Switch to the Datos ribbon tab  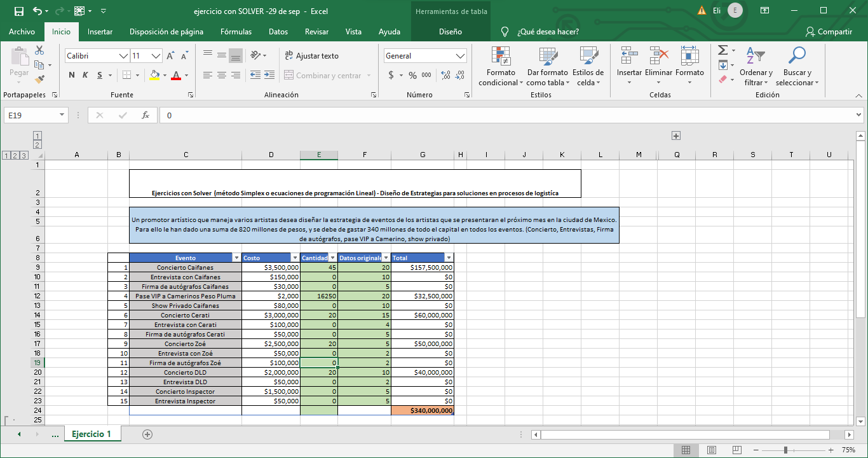pos(278,32)
